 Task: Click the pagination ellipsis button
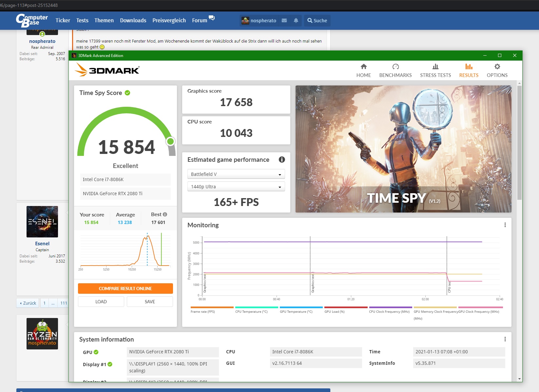[x=53, y=303]
